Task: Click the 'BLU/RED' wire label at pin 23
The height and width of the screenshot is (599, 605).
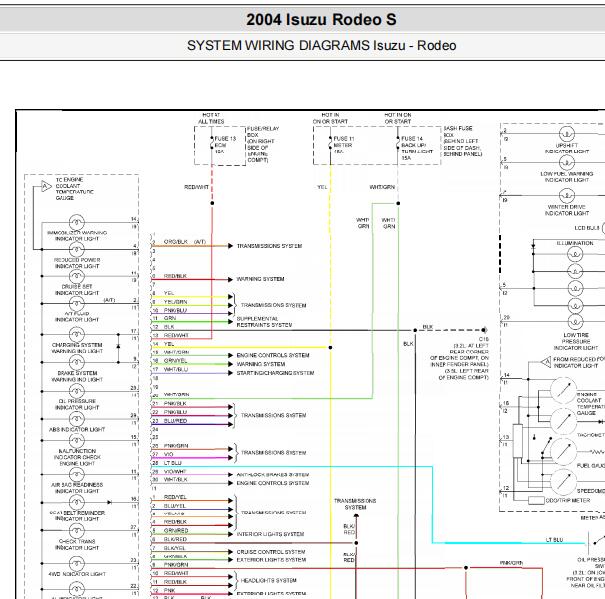Action: click(x=175, y=421)
